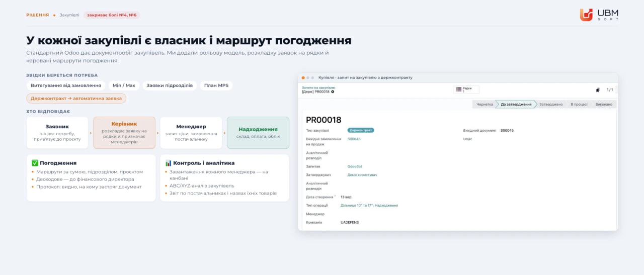Image resolution: width=644 pixels, height=275 pixels.
Task: Select the Заявник role card
Action: click(x=57, y=133)
